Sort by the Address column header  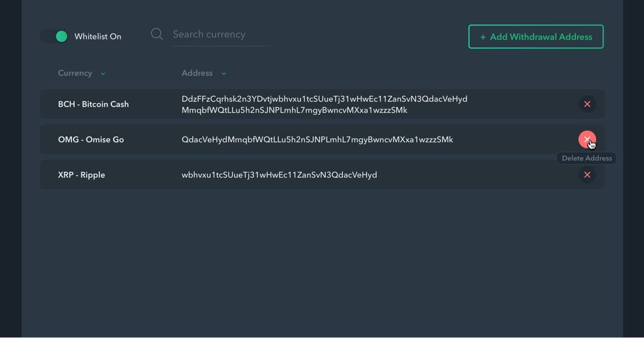coord(197,73)
